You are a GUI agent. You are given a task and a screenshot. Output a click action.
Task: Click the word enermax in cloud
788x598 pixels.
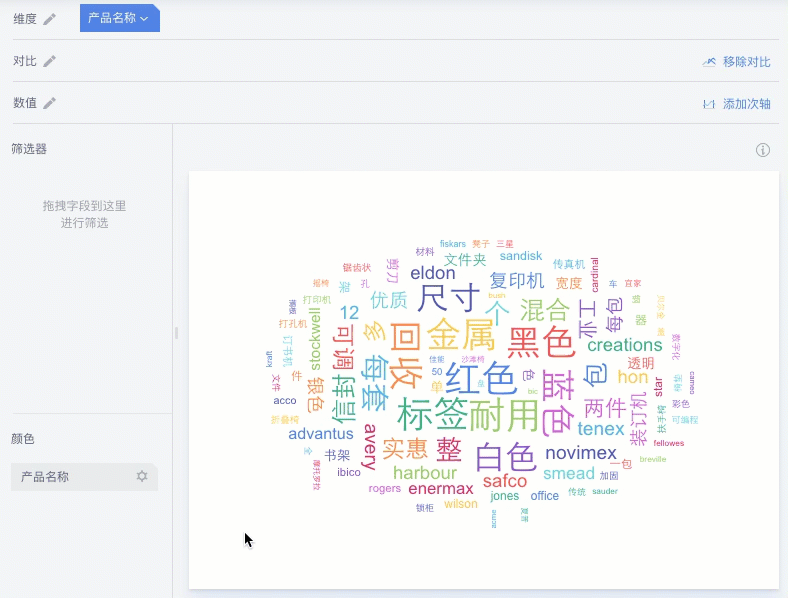click(x=441, y=488)
